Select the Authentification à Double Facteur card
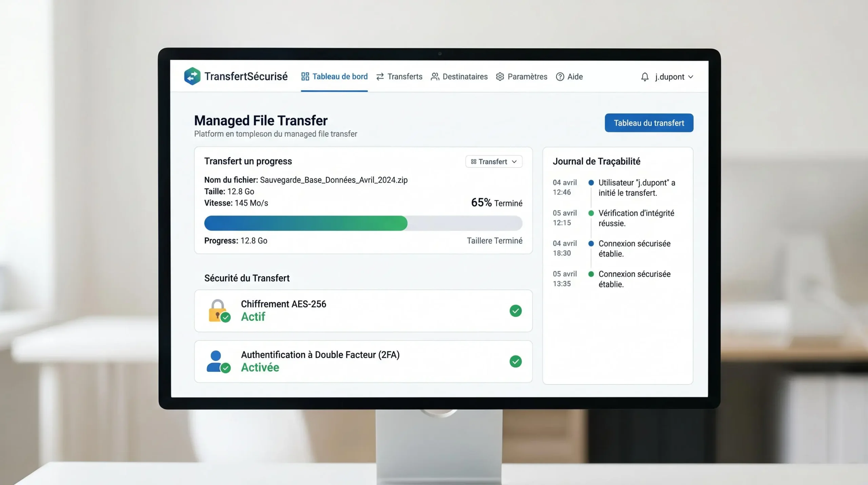Viewport: 868px width, 485px height. 363,361
